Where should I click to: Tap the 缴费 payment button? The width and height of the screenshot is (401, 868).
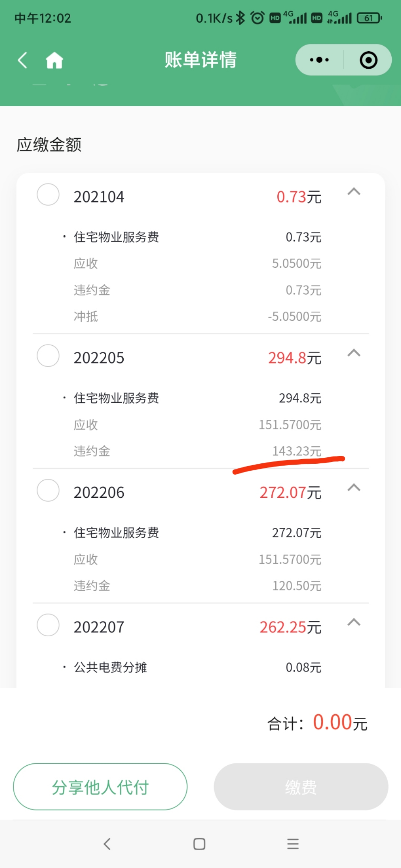coord(301,787)
